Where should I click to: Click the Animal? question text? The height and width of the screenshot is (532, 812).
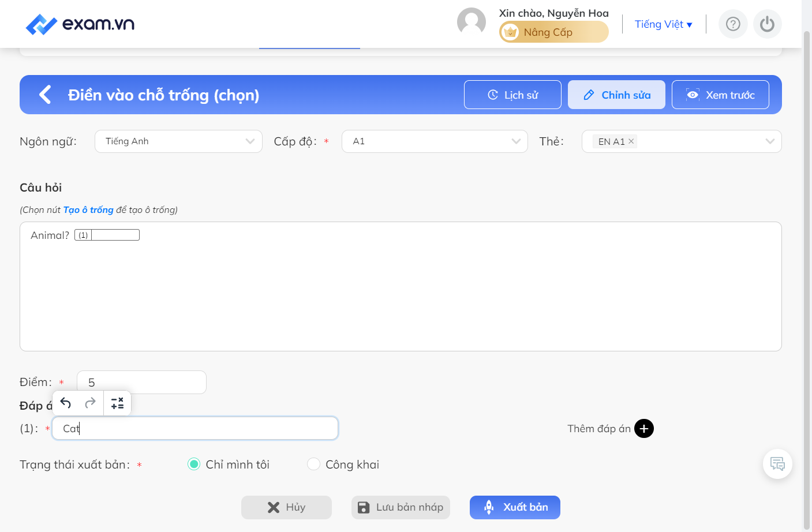50,235
